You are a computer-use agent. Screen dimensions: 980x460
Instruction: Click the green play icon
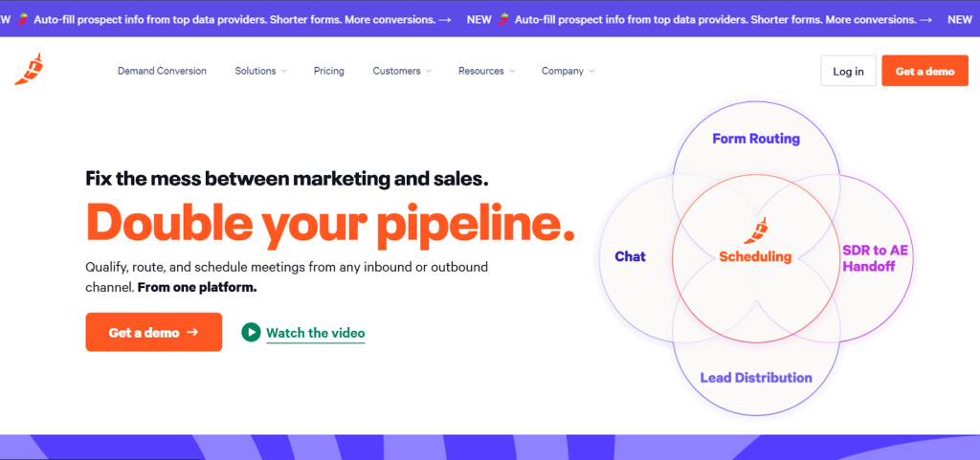point(251,332)
